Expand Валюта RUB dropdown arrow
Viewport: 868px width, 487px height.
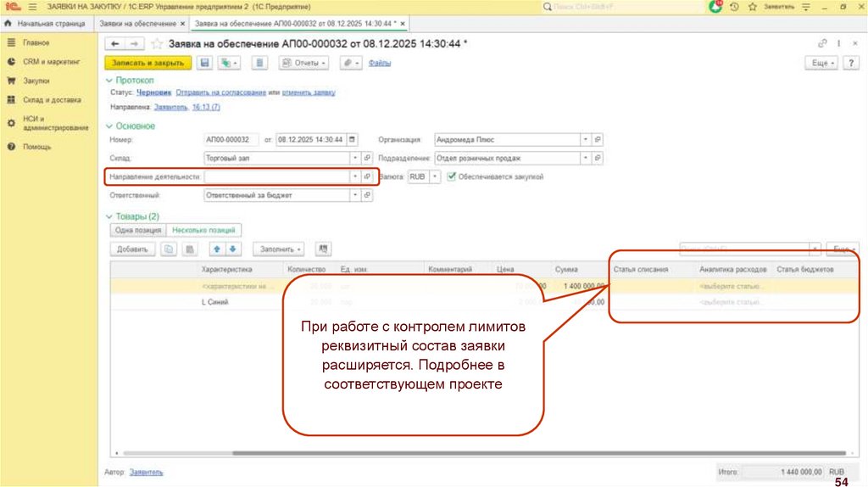coord(435,176)
